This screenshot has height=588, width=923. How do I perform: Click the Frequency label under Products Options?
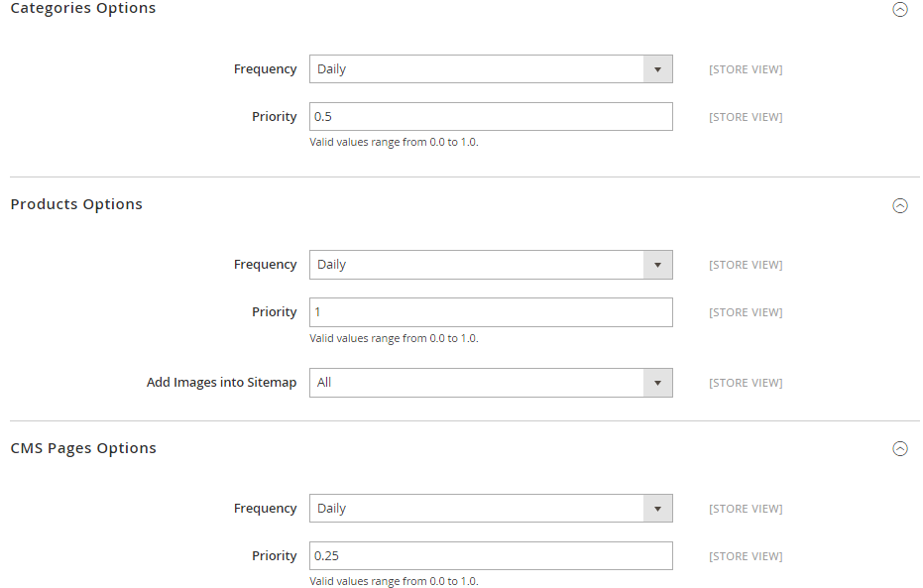pos(265,265)
